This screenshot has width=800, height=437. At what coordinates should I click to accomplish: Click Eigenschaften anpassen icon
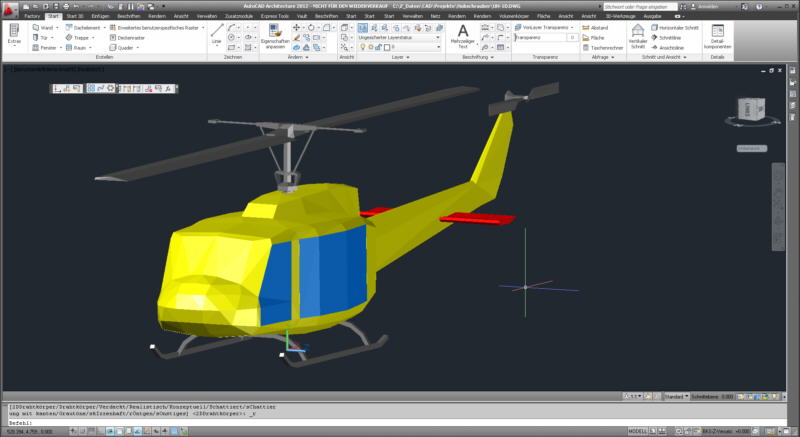pyautogui.click(x=275, y=36)
